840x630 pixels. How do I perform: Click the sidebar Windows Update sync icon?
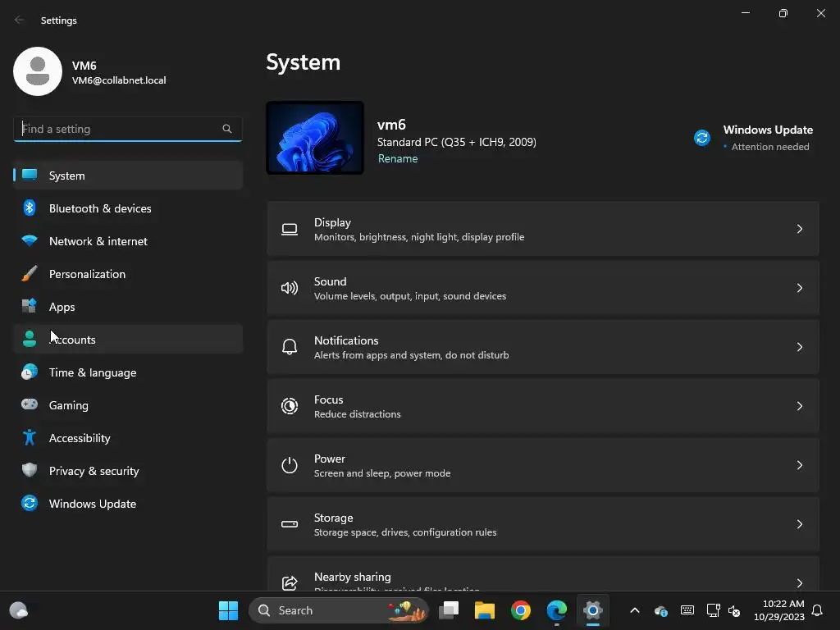click(x=30, y=503)
